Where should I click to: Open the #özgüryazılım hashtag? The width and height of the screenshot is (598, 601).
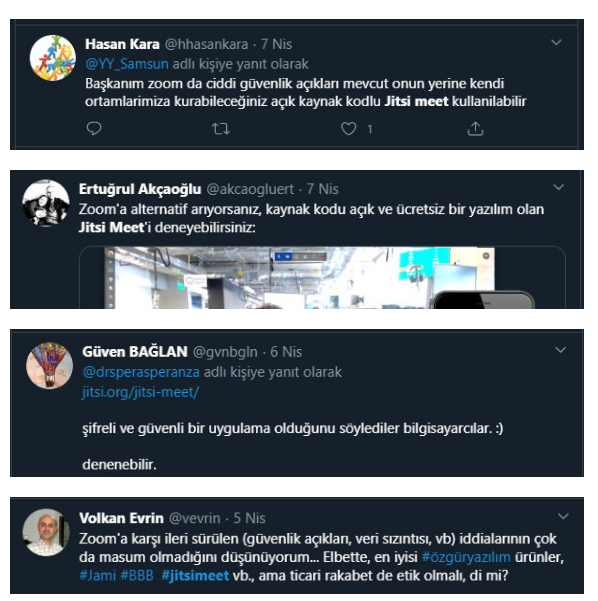(x=466, y=557)
